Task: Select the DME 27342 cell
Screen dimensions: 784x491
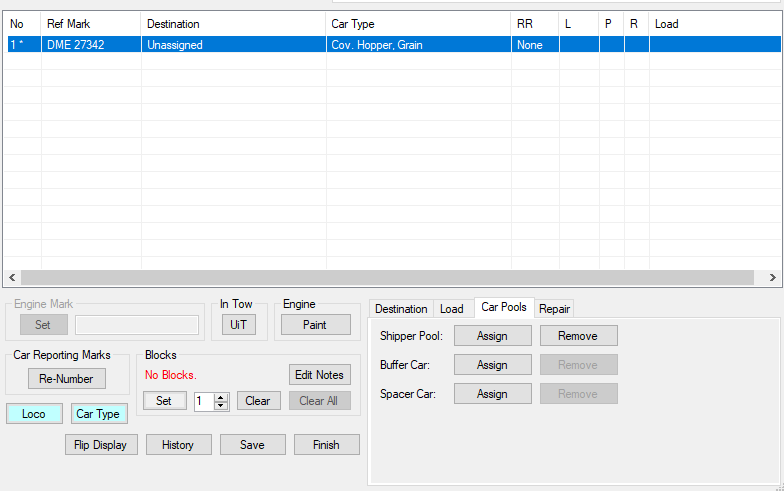Action: coord(91,44)
